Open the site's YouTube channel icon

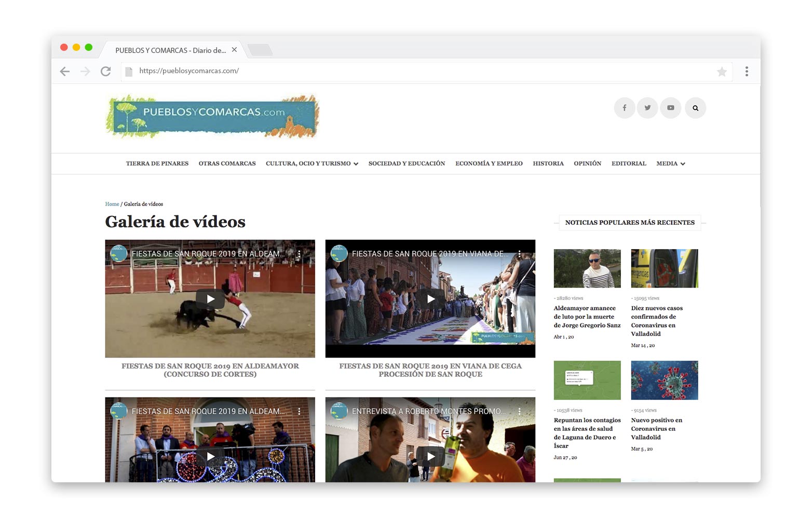tap(670, 107)
